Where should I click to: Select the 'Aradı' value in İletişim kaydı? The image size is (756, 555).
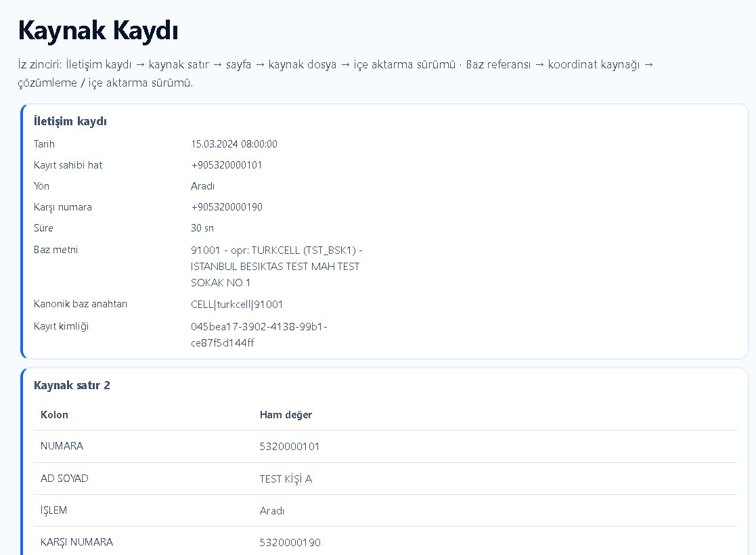point(202,186)
